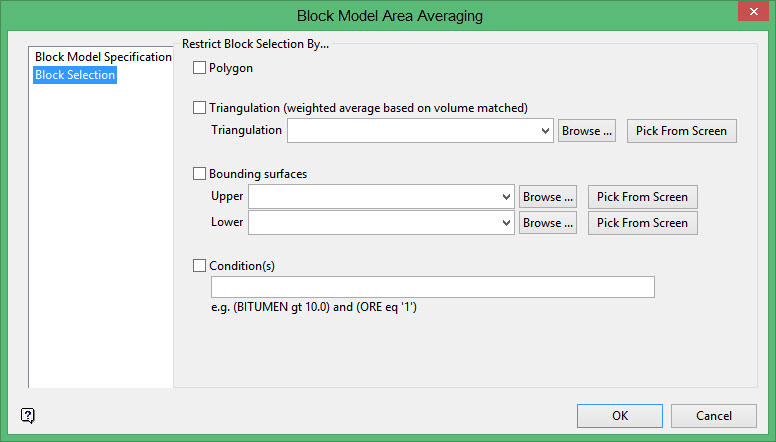Open the Lower surface dropdown

pos(506,223)
